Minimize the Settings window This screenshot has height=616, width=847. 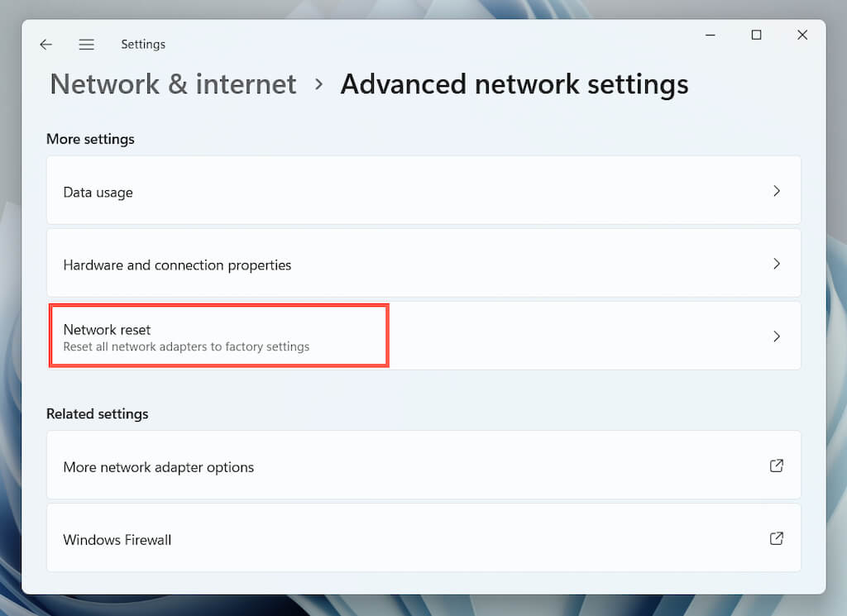[x=710, y=35]
